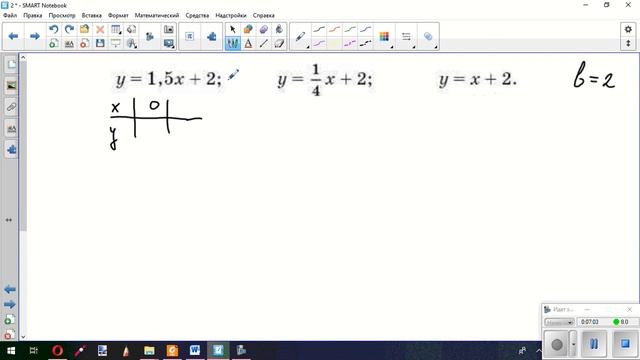Open the Word app in the taskbar

tap(195, 351)
